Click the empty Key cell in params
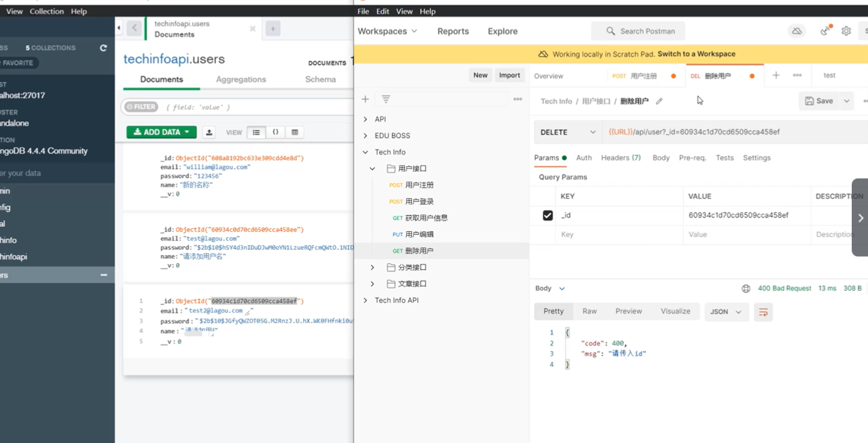The height and width of the screenshot is (443, 868). [x=619, y=234]
